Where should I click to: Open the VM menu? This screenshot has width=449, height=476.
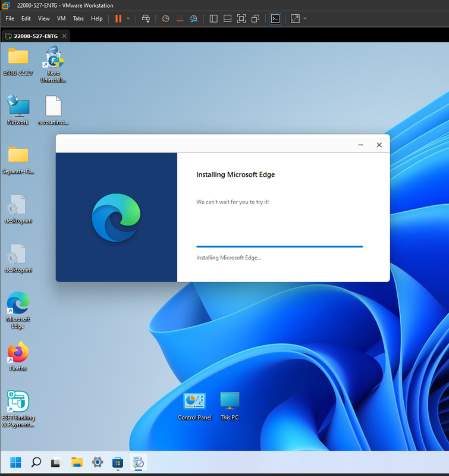click(61, 18)
